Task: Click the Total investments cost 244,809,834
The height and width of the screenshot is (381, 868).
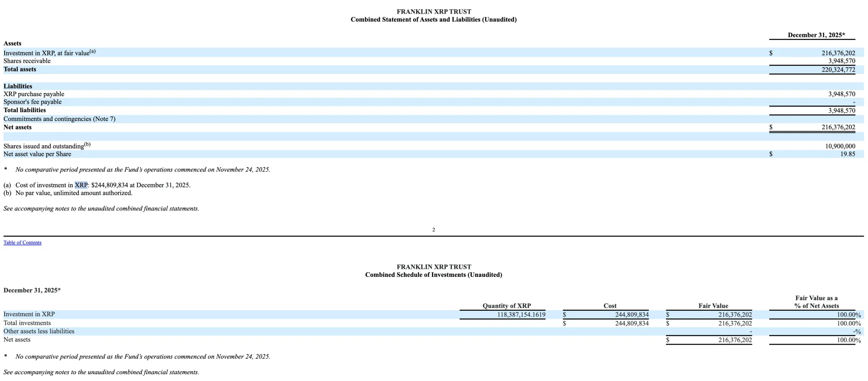Action: coord(632,323)
